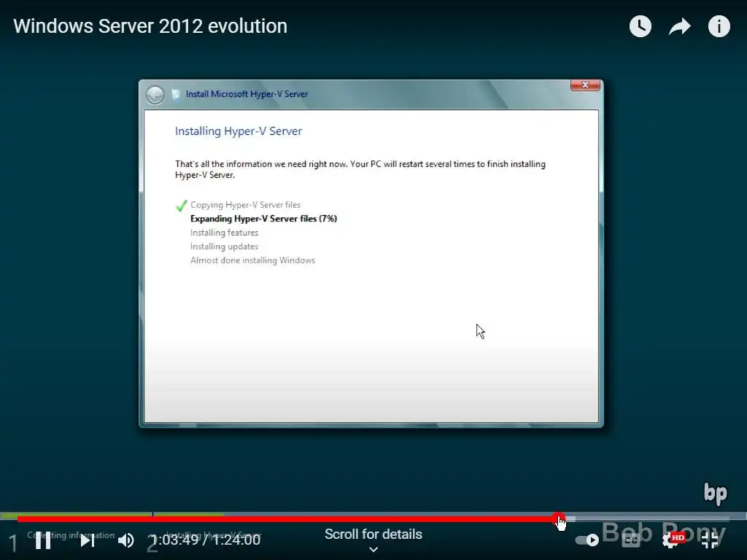Open the HD settings gear

(x=672, y=540)
